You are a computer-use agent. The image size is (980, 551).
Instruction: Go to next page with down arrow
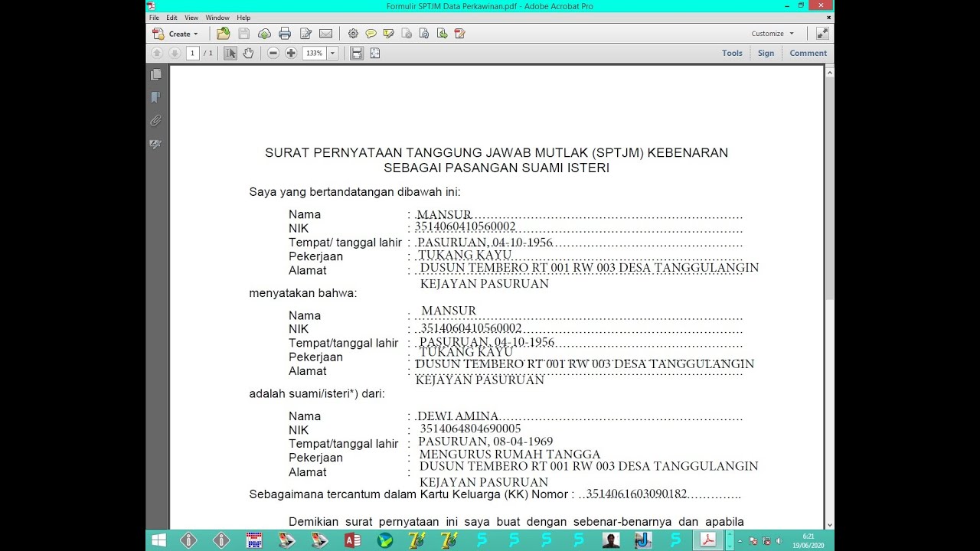174,53
